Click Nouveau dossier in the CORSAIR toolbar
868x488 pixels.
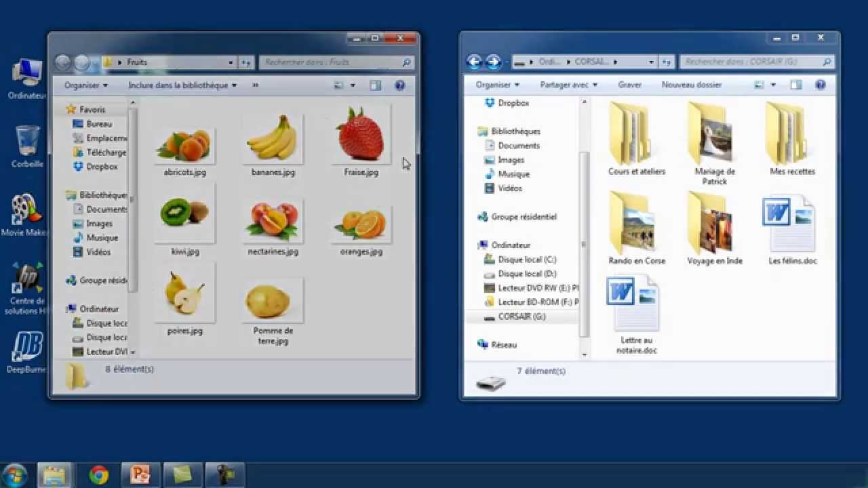[692, 85]
